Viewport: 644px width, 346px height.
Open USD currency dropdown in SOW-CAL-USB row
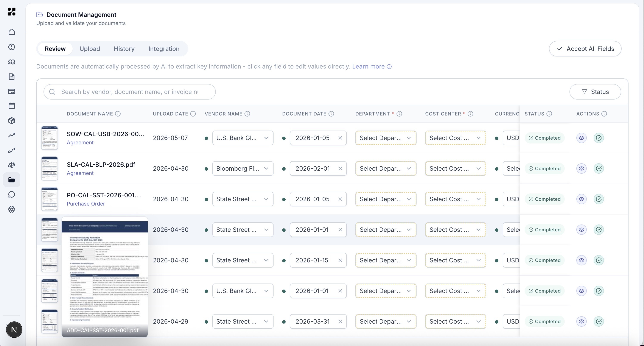point(512,138)
